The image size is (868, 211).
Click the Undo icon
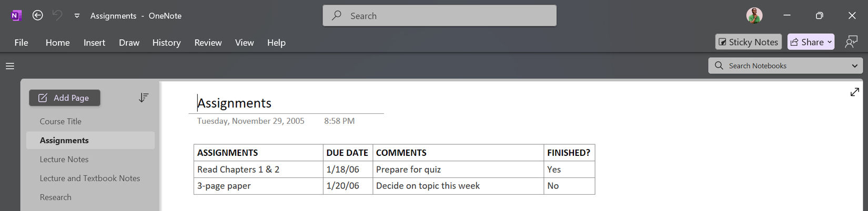pos(57,16)
